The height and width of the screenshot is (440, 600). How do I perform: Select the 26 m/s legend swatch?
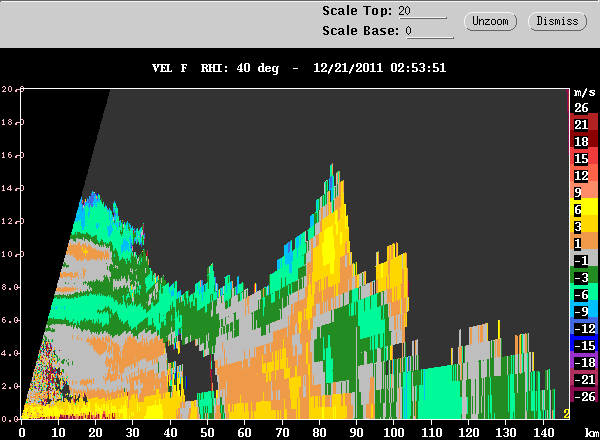click(583, 108)
